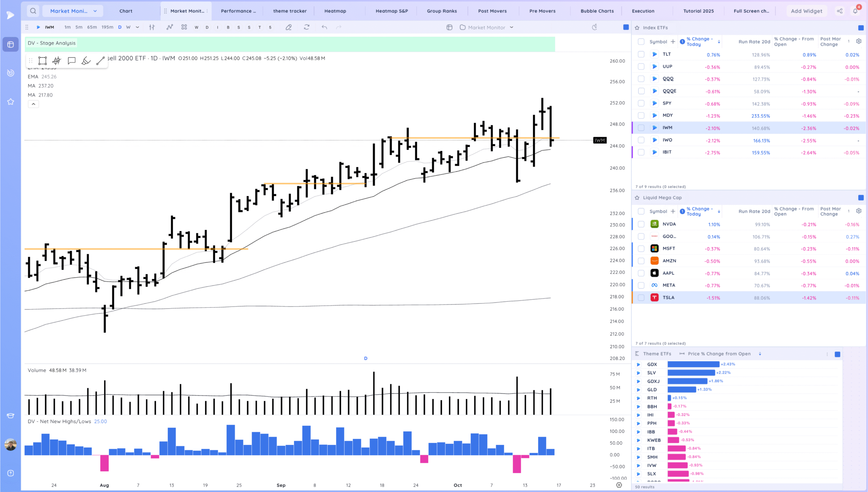Select the trend line drawing tool

[100, 61]
